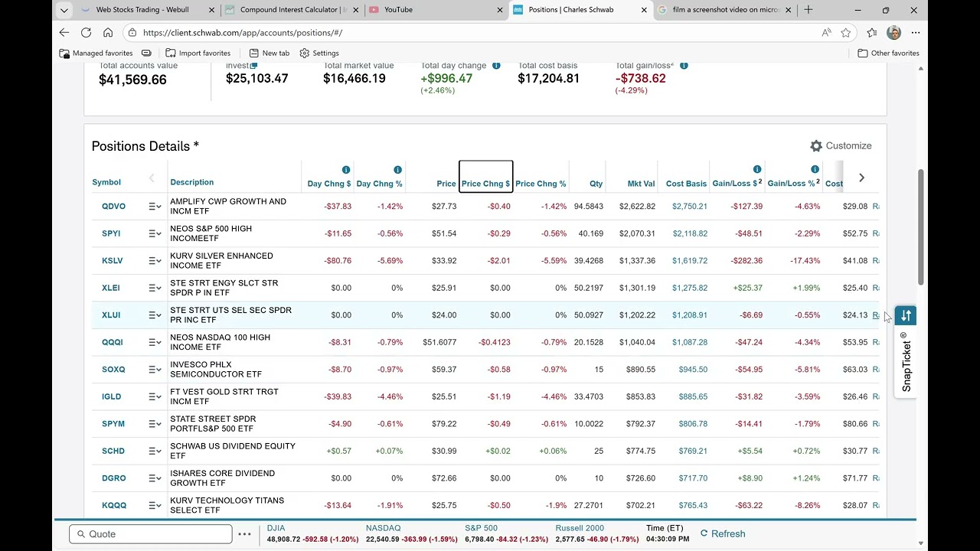The height and width of the screenshot is (551, 980).
Task: Open action menu for KSLV row
Action: (x=155, y=261)
